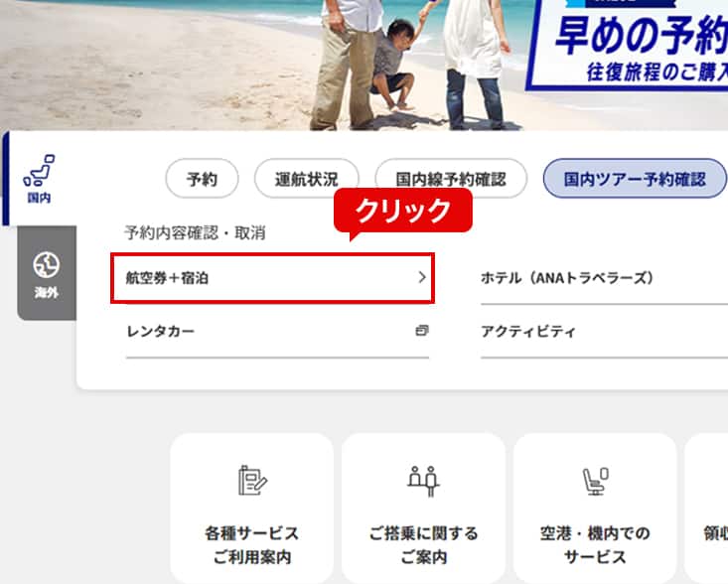The height and width of the screenshot is (584, 728).
Task: Click the partially visible 領収 card
Action: tap(706, 508)
